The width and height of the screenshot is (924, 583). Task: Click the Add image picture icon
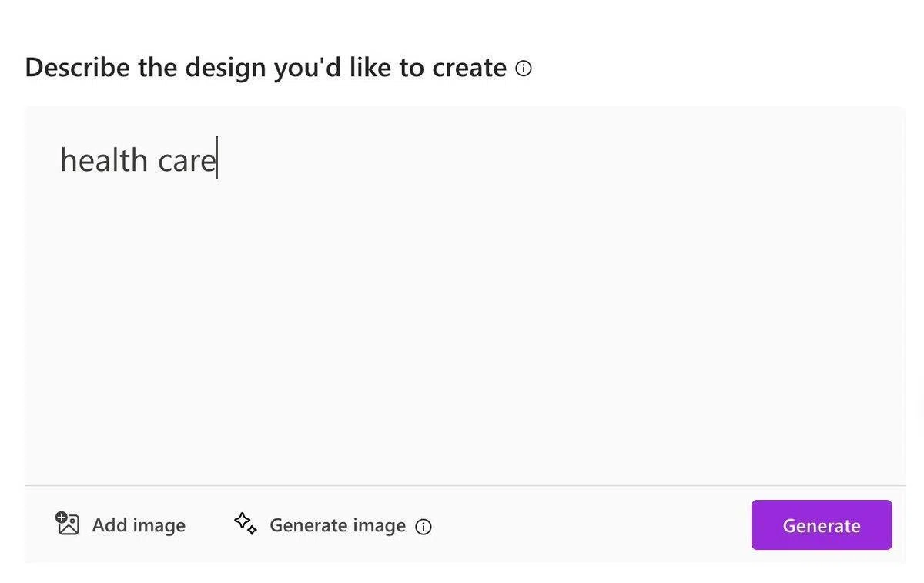[68, 524]
